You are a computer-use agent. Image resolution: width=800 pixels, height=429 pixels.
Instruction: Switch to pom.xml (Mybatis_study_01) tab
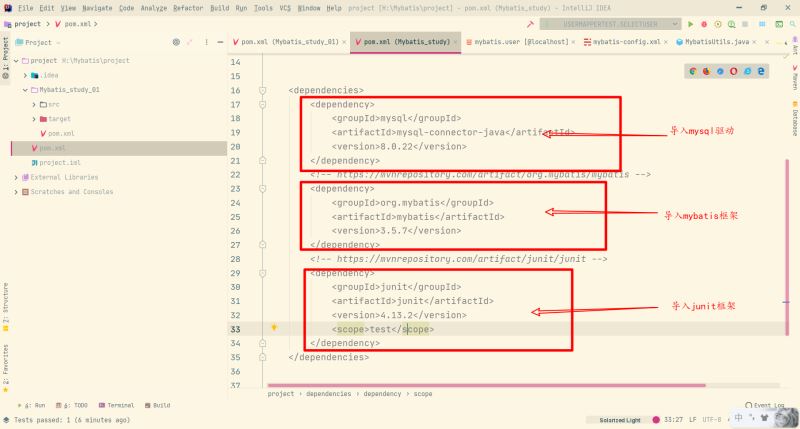pyautogui.click(x=289, y=42)
